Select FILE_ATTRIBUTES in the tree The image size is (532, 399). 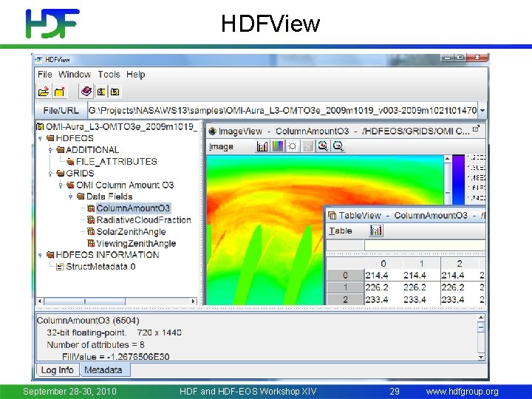coord(117,162)
